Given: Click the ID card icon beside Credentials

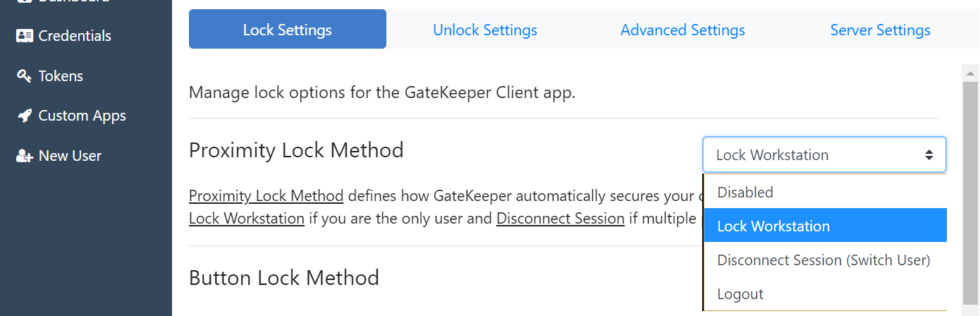Looking at the screenshot, I should pyautogui.click(x=25, y=36).
